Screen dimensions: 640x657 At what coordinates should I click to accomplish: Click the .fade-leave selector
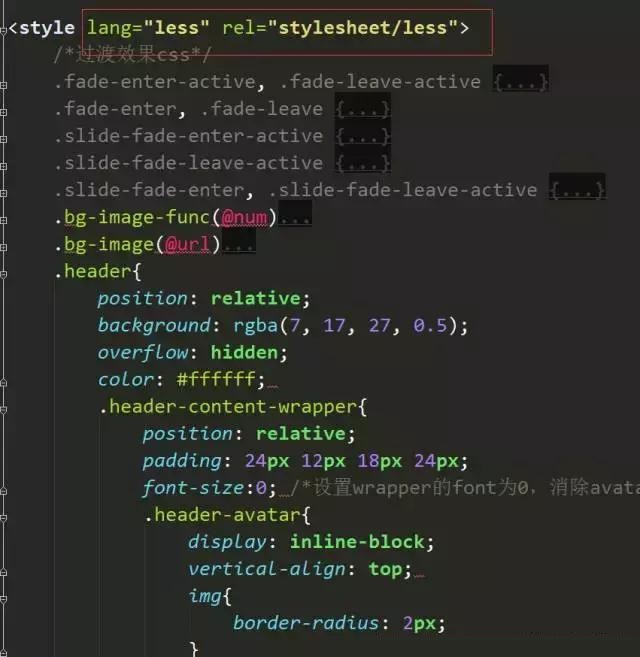262,109
